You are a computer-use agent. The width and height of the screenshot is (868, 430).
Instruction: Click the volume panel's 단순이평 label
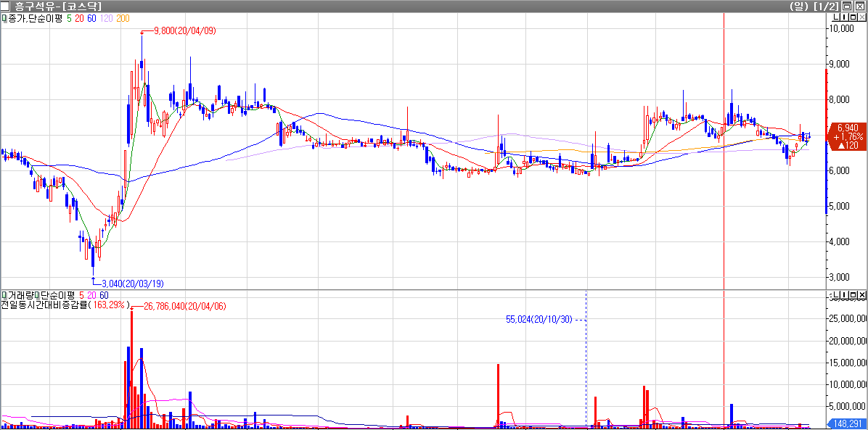click(x=57, y=295)
